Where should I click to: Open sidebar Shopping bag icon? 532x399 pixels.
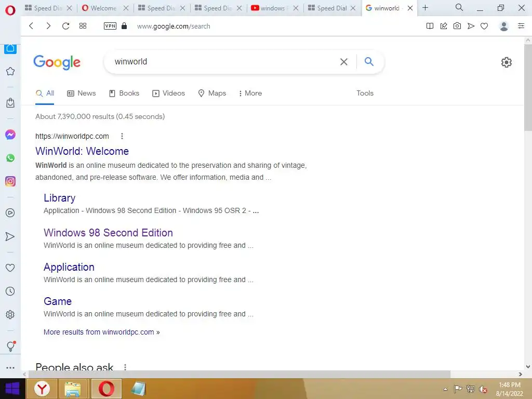[10, 103]
